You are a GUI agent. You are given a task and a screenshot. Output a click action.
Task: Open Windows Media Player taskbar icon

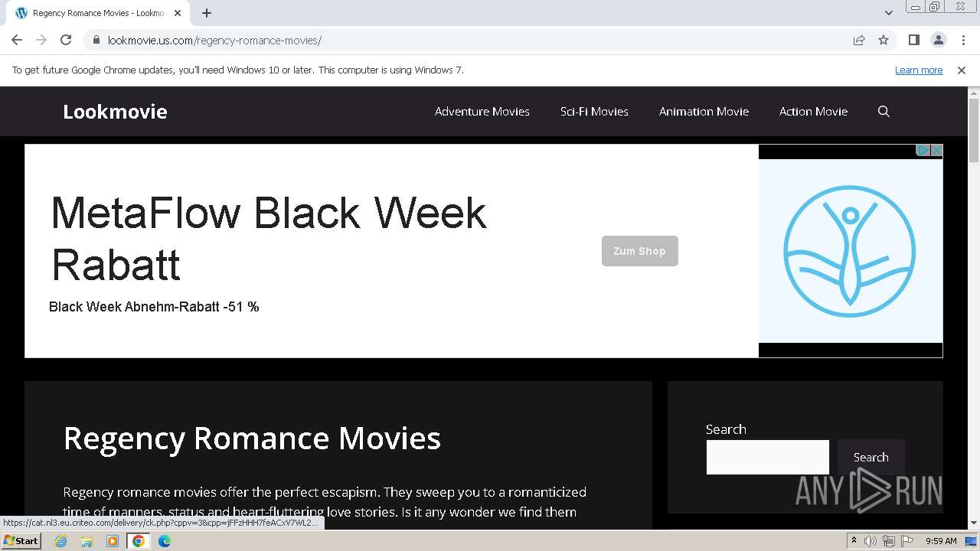click(113, 541)
